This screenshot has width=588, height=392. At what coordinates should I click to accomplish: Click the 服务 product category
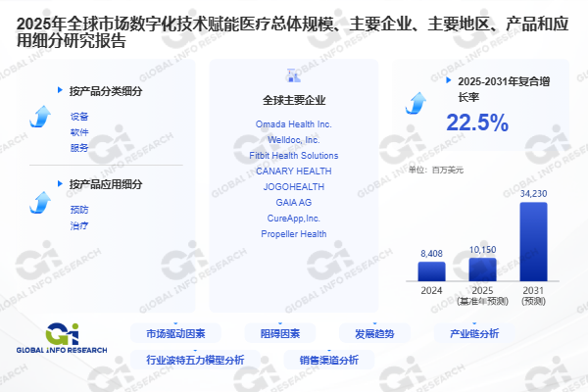point(79,148)
